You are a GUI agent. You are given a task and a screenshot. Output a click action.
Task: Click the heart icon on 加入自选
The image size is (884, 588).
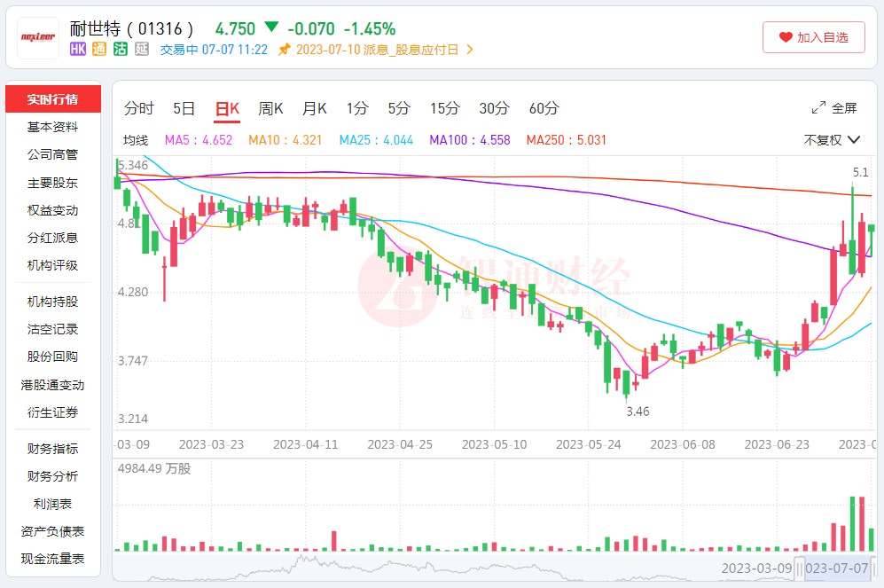tap(784, 37)
